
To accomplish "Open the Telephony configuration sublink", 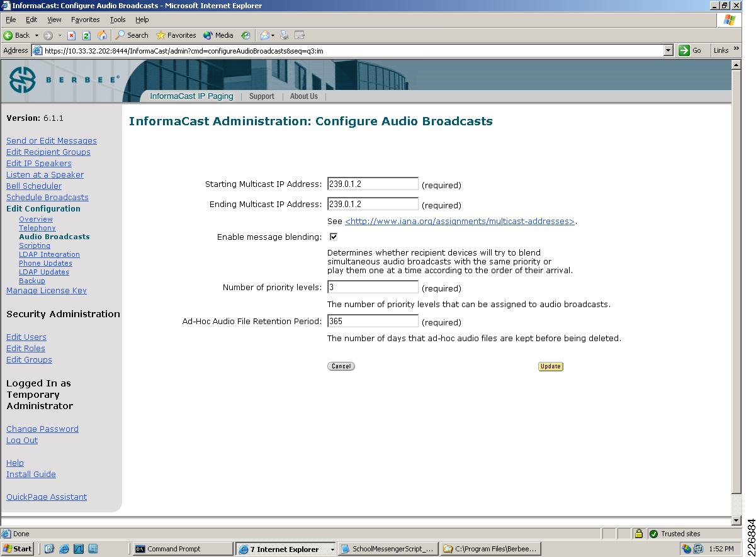I will [37, 228].
